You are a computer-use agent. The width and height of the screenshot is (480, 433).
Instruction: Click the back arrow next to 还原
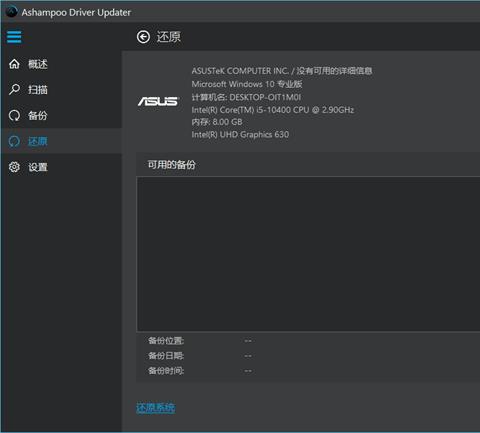(x=143, y=37)
